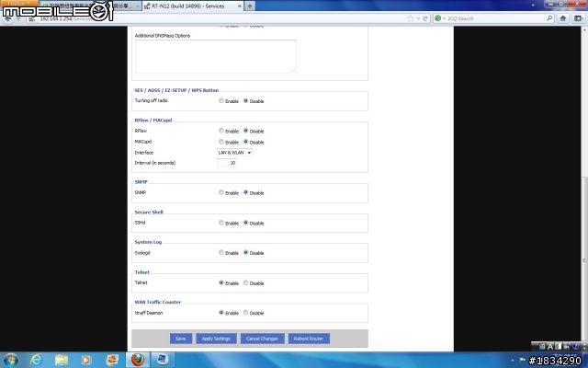The height and width of the screenshot is (368, 588).
Task: Select Enable for Telnet
Action: point(221,282)
